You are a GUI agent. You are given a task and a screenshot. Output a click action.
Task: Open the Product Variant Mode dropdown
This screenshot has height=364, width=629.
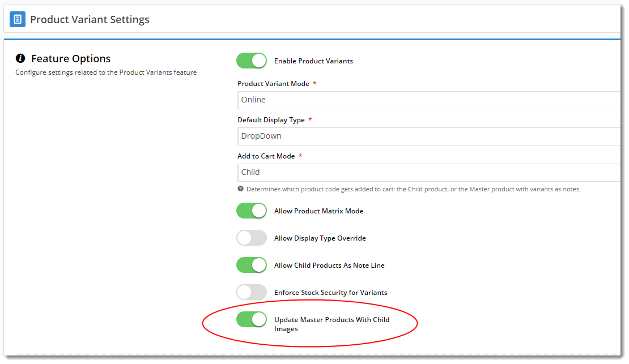pyautogui.click(x=429, y=100)
